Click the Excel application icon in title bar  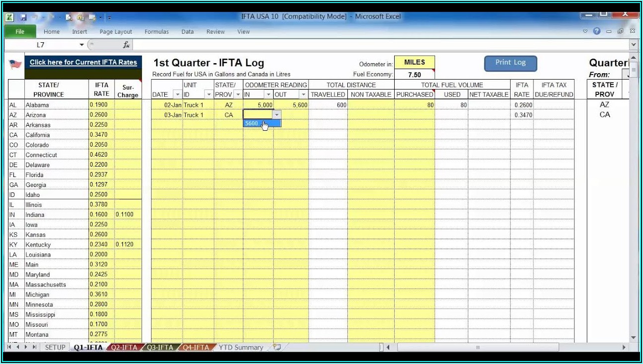[x=9, y=17]
